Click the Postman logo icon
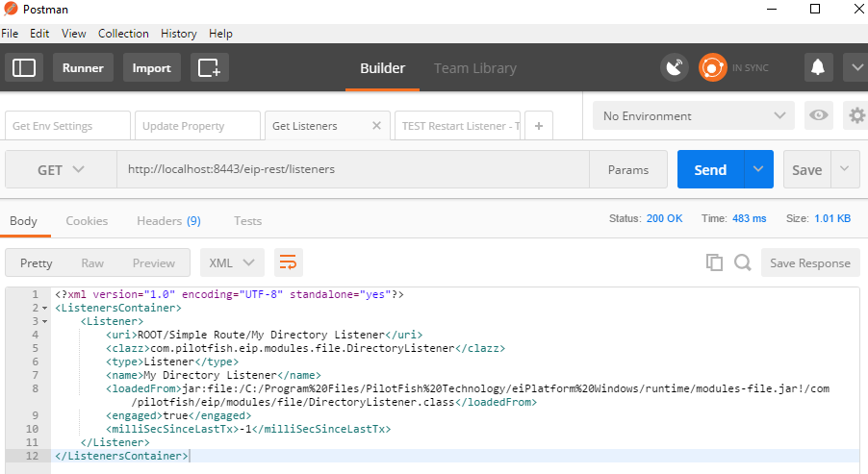This screenshot has height=474, width=868. (x=11, y=9)
